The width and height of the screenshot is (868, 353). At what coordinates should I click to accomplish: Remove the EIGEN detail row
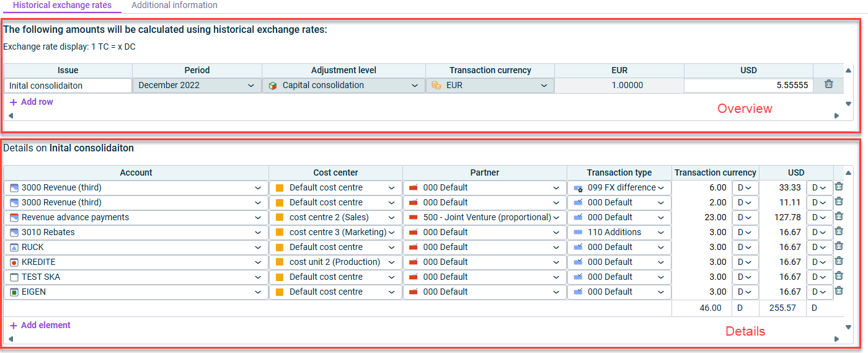point(839,291)
